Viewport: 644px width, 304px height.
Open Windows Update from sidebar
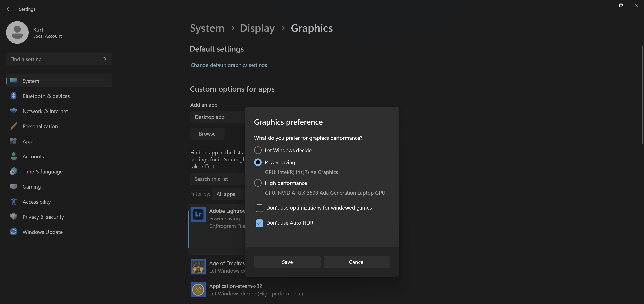42,232
